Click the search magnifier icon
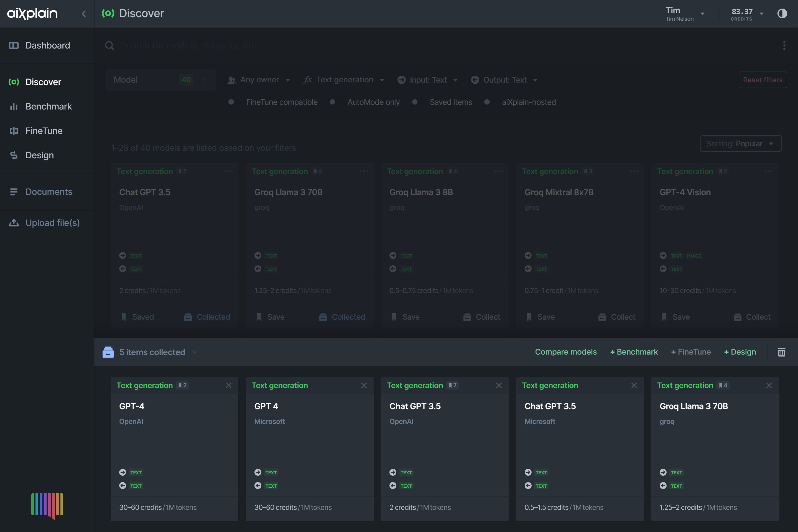This screenshot has height=532, width=798. [x=109, y=45]
